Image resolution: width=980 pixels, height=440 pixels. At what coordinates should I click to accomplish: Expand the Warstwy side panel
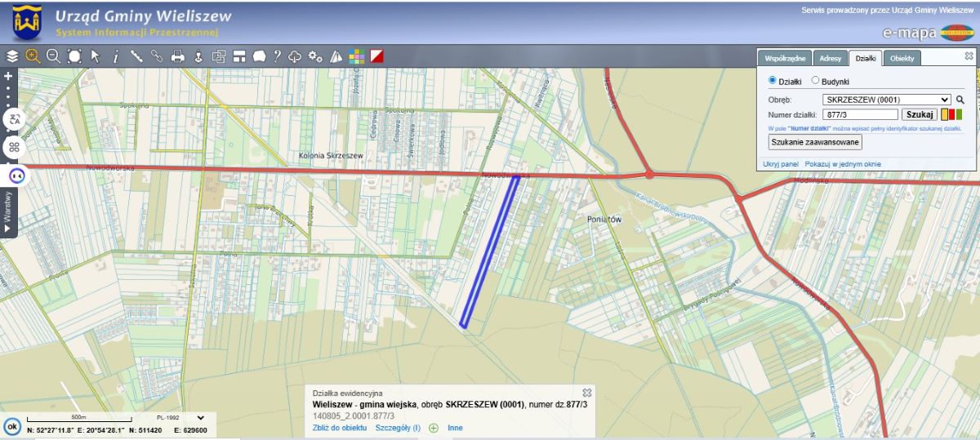pyautogui.click(x=8, y=212)
